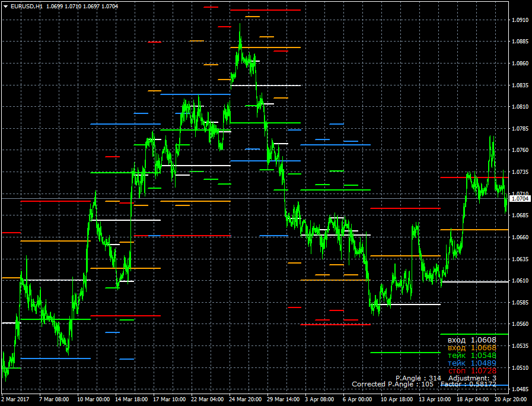Click price scale label 1.0635
This screenshot has height=406, width=532.
[x=520, y=259]
